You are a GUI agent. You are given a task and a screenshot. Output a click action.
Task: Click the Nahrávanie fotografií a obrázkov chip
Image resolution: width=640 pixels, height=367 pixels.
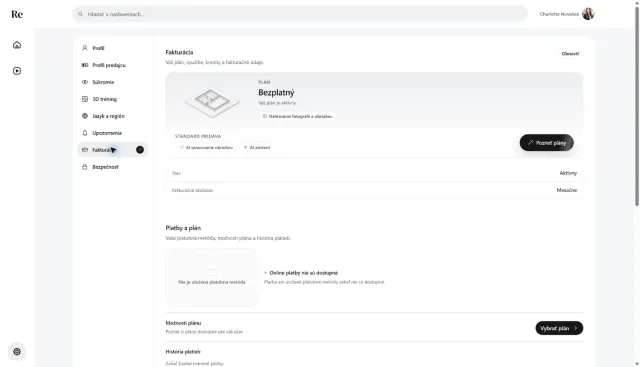tap(297, 116)
